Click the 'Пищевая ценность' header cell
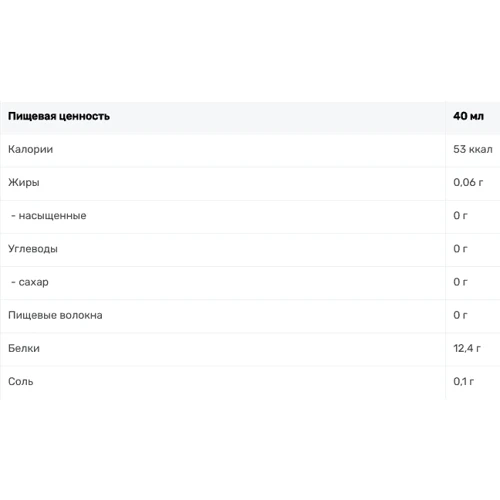The height and width of the screenshot is (500, 500). pos(59,116)
